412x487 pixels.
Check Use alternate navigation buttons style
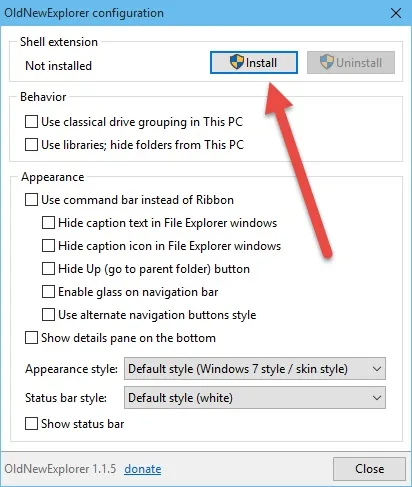tap(48, 315)
